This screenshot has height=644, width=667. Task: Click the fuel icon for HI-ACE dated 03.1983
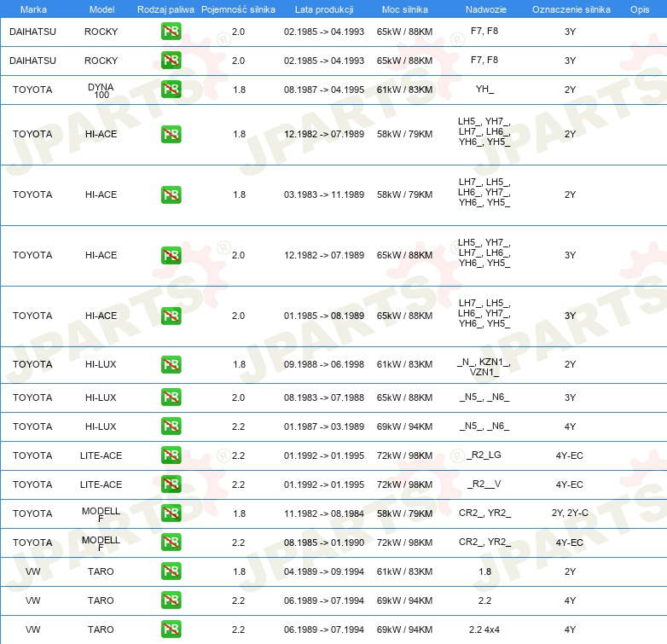tap(171, 194)
